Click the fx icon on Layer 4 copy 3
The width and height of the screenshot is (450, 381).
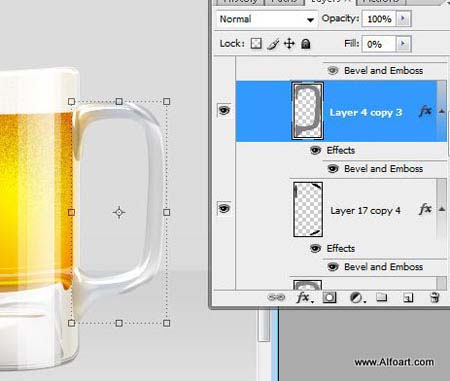coord(425,111)
